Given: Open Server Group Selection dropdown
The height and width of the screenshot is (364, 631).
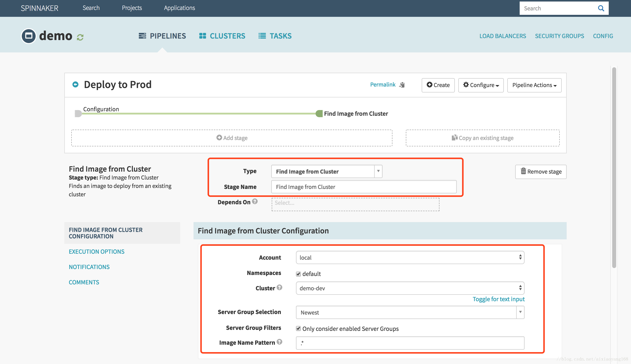Looking at the screenshot, I should (x=410, y=313).
